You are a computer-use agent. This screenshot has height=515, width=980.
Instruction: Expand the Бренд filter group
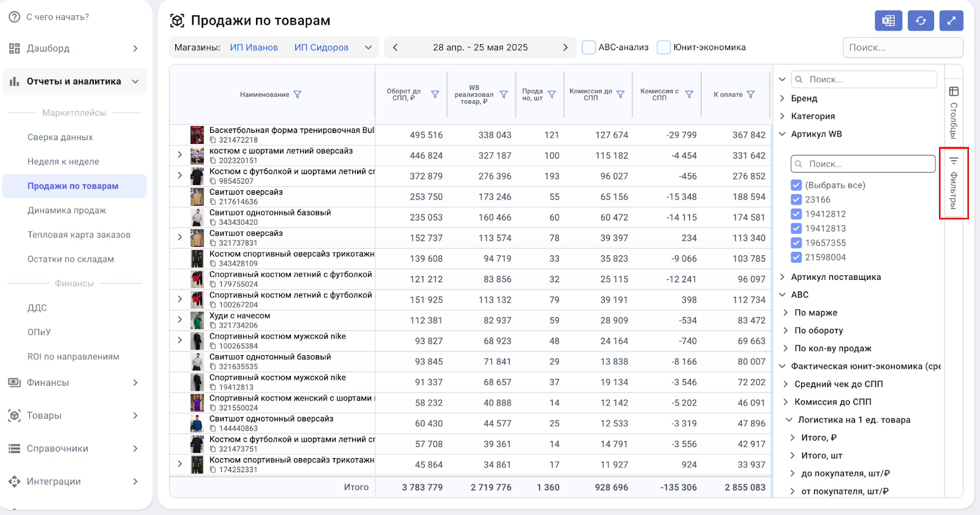coord(782,99)
